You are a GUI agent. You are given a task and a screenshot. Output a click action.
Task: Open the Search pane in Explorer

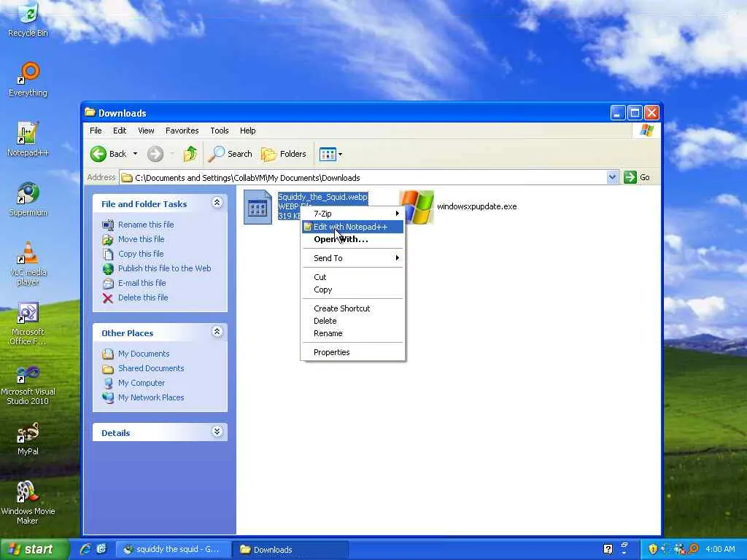pos(231,154)
